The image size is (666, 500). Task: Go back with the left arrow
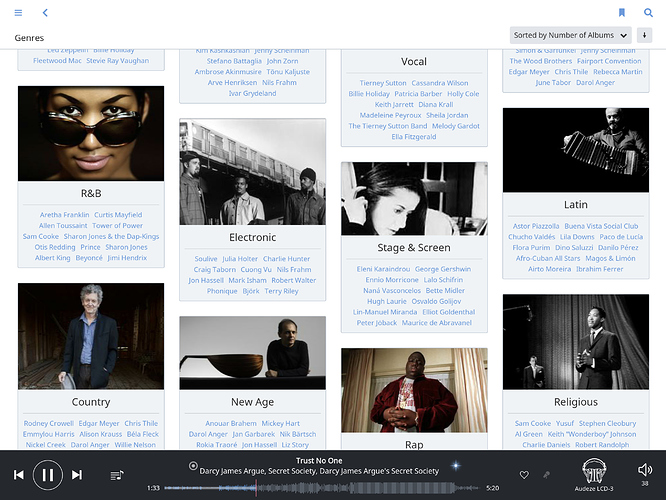[x=45, y=13]
